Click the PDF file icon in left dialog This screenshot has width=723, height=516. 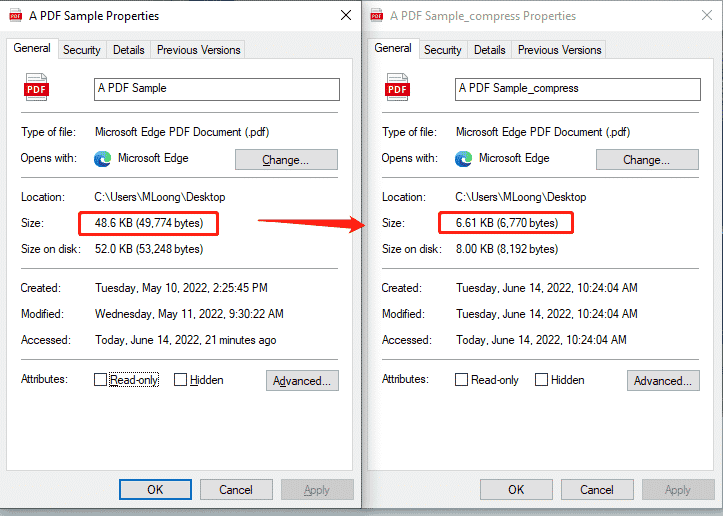coord(37,87)
